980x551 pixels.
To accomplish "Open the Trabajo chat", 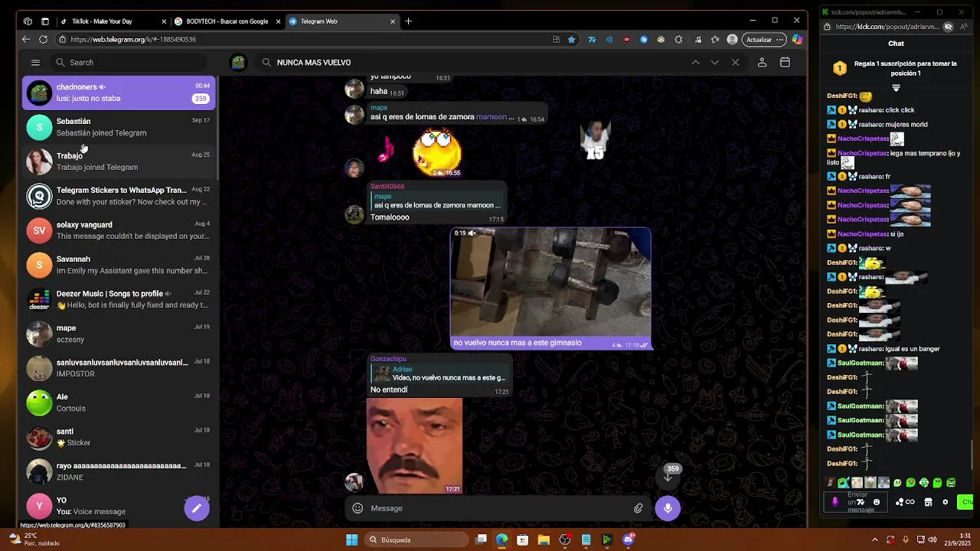I will coord(119,161).
